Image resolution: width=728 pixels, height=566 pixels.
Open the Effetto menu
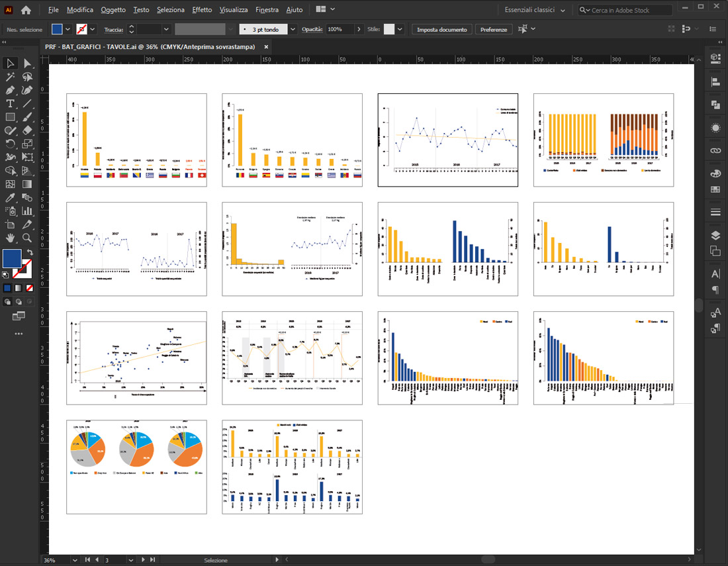coord(202,10)
